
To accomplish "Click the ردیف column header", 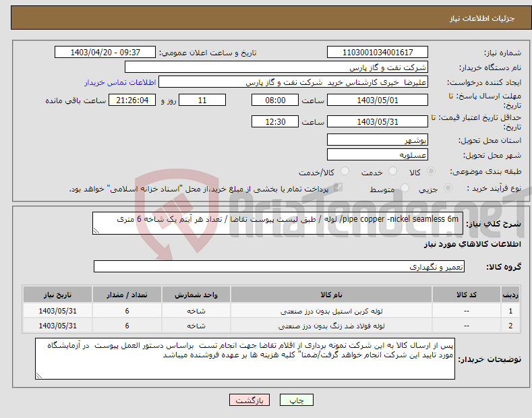I will (x=510, y=295).
